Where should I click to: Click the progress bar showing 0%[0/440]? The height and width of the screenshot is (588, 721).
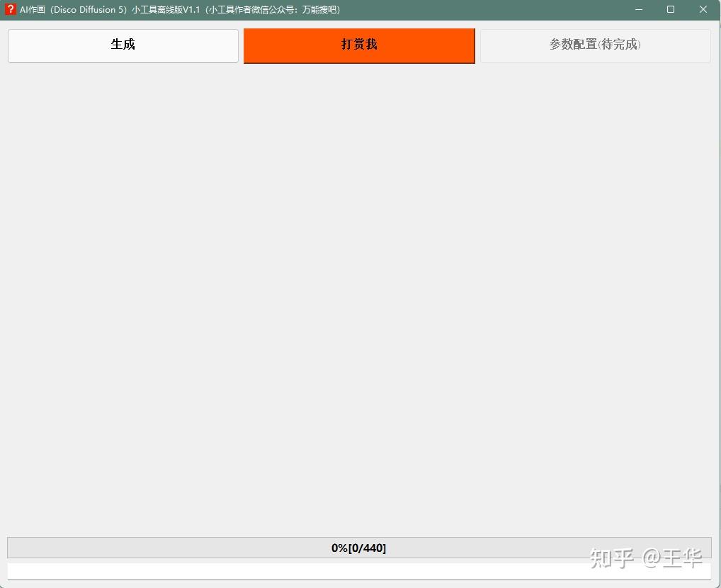pos(359,547)
